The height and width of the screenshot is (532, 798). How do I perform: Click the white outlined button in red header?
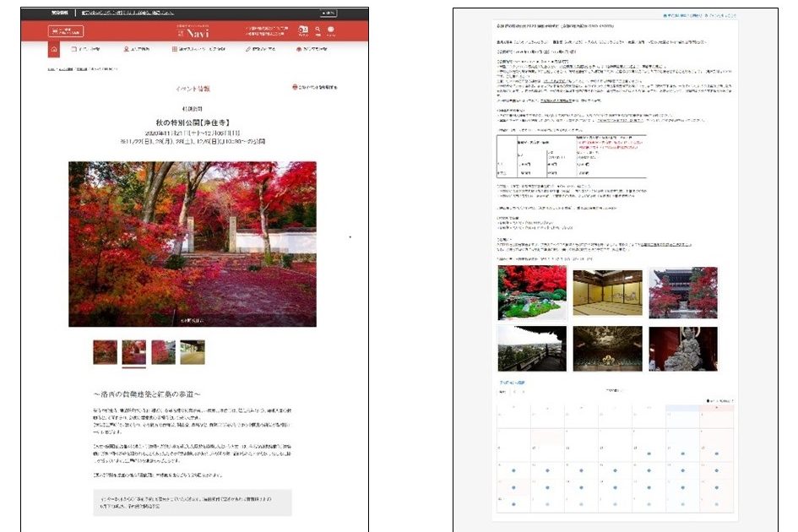click(65, 31)
